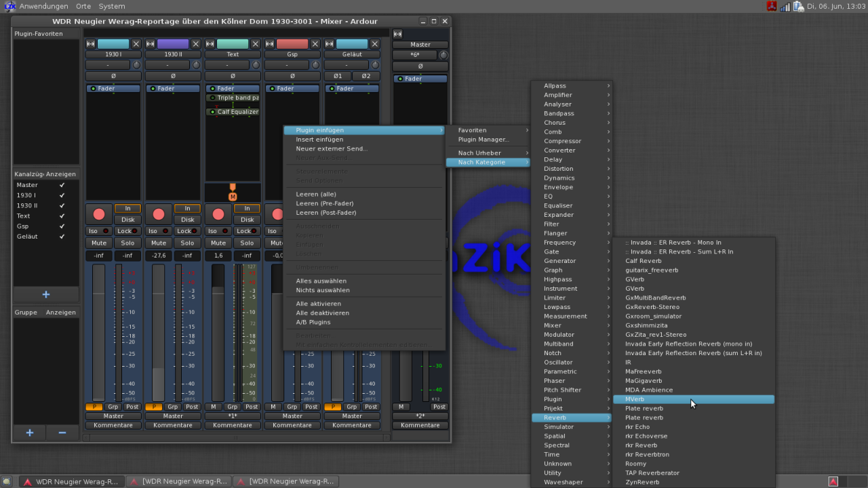Expand the Compressor category submenu
The height and width of the screenshot is (488, 868).
pos(570,141)
